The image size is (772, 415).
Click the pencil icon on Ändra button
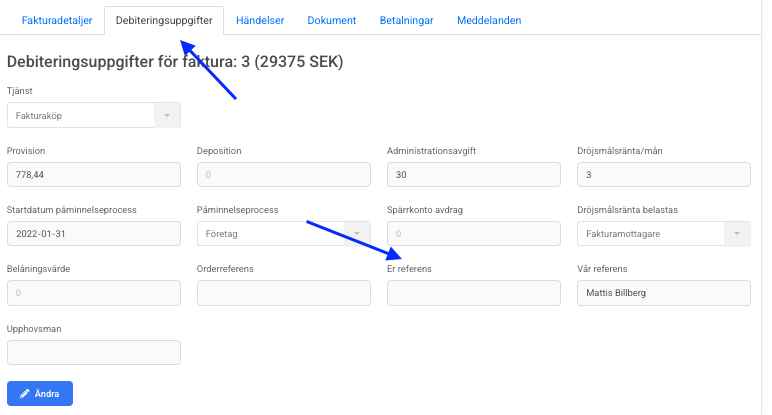click(x=24, y=394)
